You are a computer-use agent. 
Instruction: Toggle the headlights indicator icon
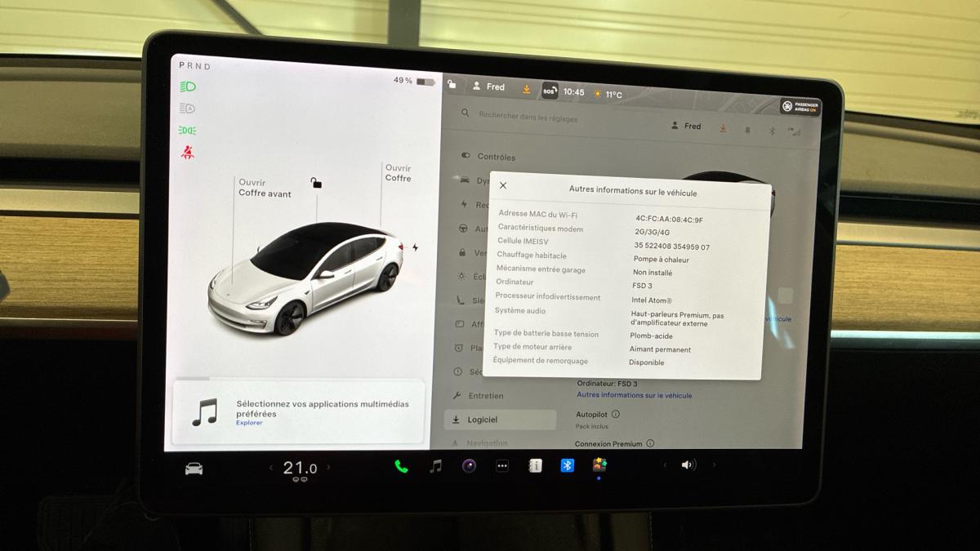pyautogui.click(x=188, y=87)
